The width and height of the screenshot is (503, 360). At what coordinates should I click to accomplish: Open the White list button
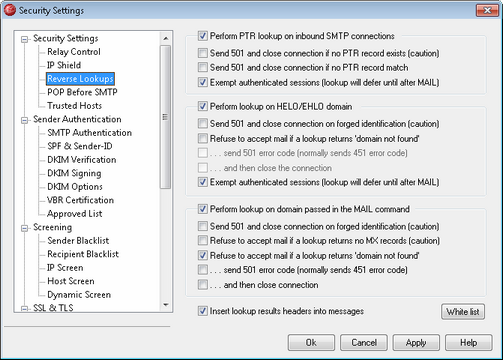[x=463, y=312]
